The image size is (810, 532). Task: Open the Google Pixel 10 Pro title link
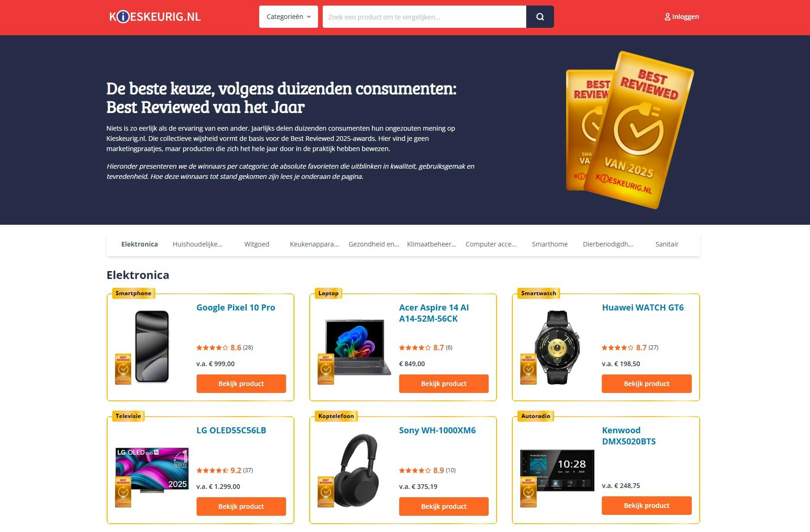point(236,308)
